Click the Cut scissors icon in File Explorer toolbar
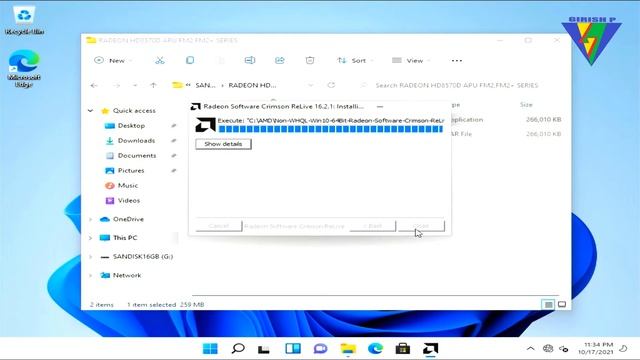This screenshot has height=360, width=640. coord(160,60)
